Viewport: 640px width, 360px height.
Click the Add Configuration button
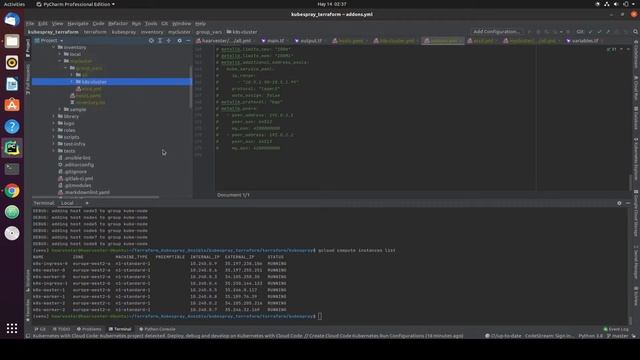tap(496, 31)
